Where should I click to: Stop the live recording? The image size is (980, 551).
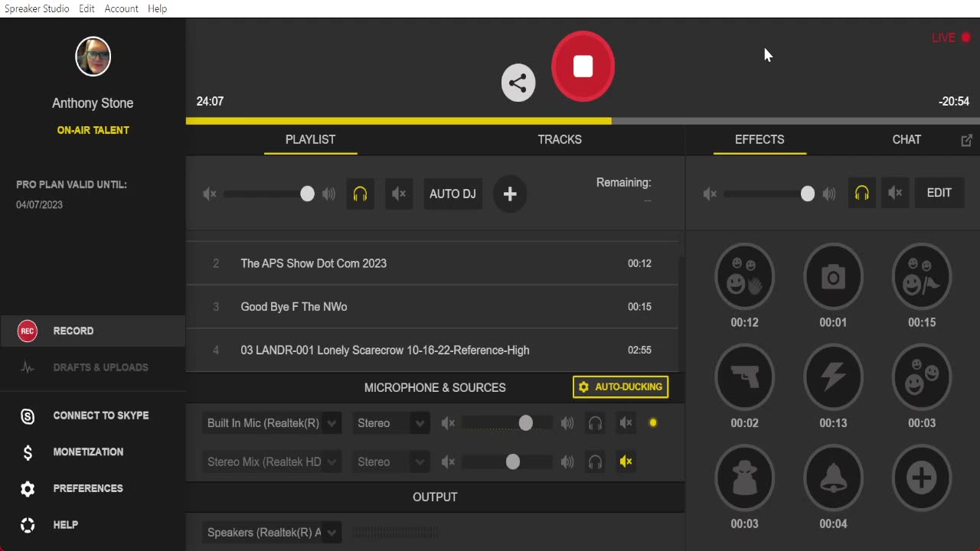[x=583, y=67]
